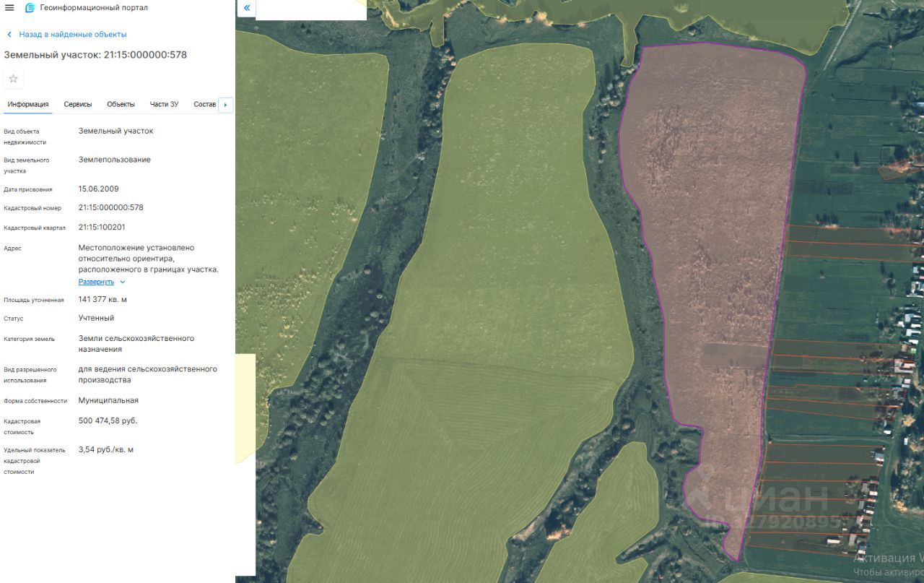Viewport: 924px width, 583px height.
Task: Select the Кадастровая стоимость label
Action: (22, 426)
